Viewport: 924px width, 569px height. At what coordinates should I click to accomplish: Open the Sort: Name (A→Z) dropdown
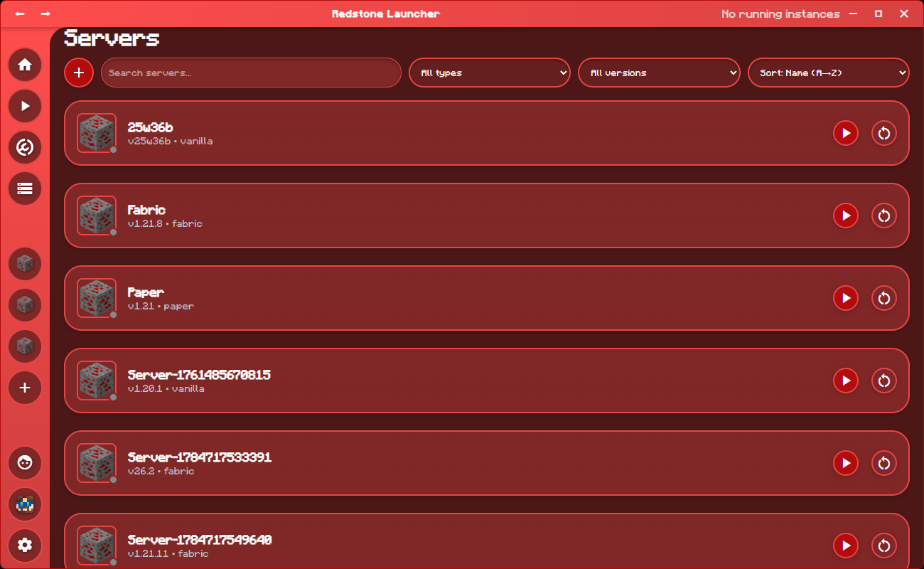pos(829,73)
